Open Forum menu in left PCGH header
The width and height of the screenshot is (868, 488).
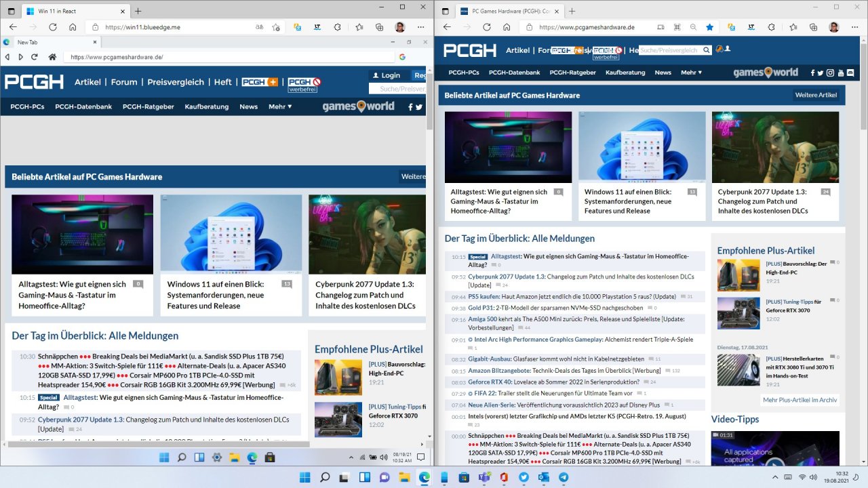[124, 82]
